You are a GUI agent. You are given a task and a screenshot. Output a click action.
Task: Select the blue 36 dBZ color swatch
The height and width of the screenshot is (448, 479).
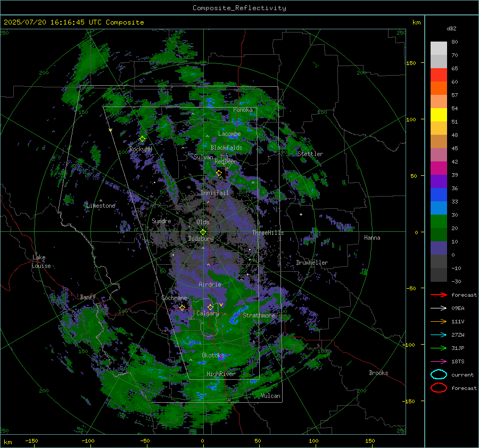439,195
